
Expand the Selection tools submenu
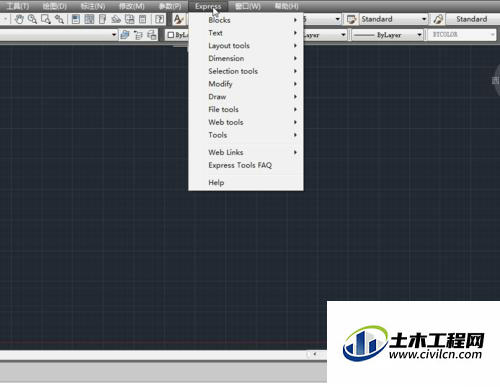pos(246,71)
